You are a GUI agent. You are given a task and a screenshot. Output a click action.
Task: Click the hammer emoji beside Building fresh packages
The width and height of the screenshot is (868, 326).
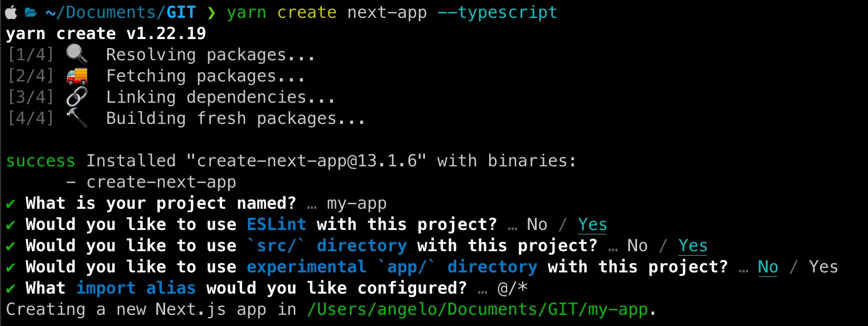pos(76,118)
